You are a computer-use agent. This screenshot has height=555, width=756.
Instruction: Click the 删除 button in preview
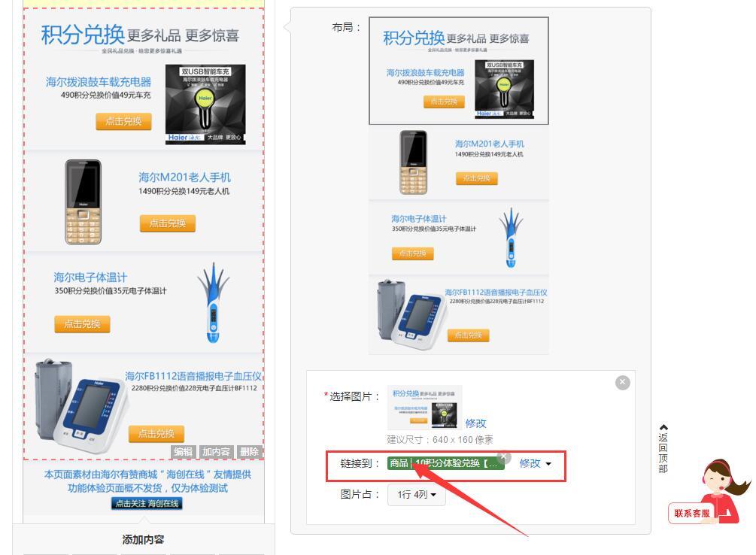[x=249, y=452]
